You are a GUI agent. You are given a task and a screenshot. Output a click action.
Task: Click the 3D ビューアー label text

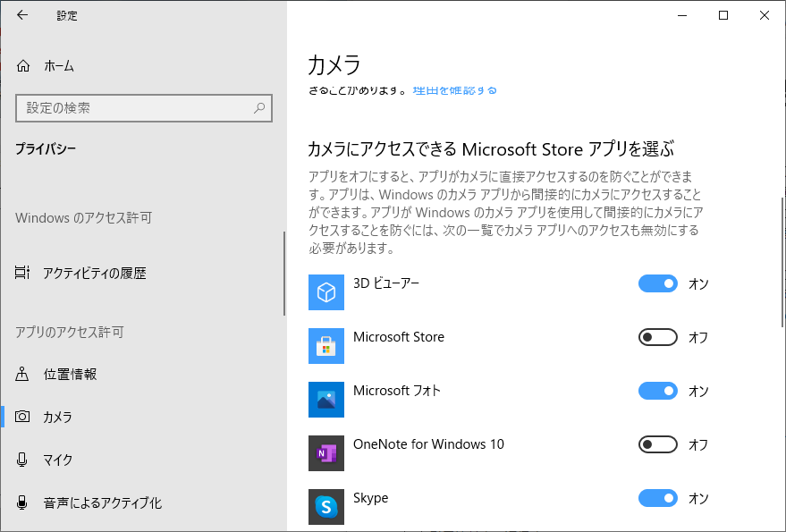pyautogui.click(x=386, y=283)
